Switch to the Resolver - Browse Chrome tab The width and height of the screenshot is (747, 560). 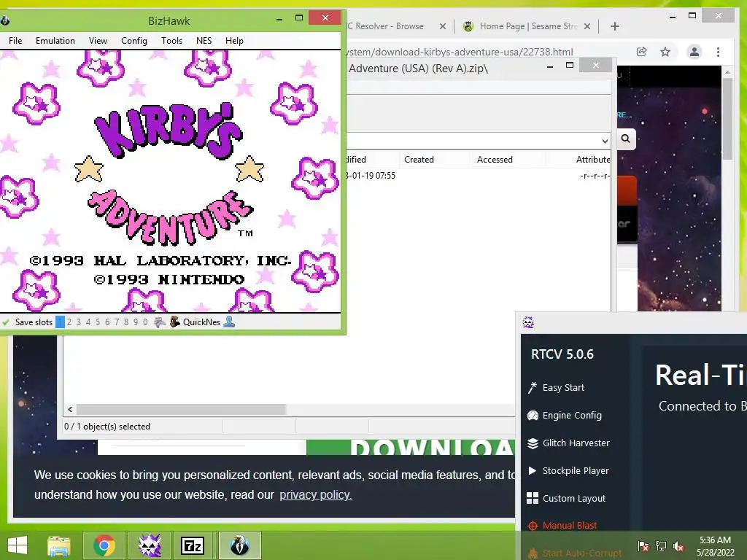coord(386,26)
